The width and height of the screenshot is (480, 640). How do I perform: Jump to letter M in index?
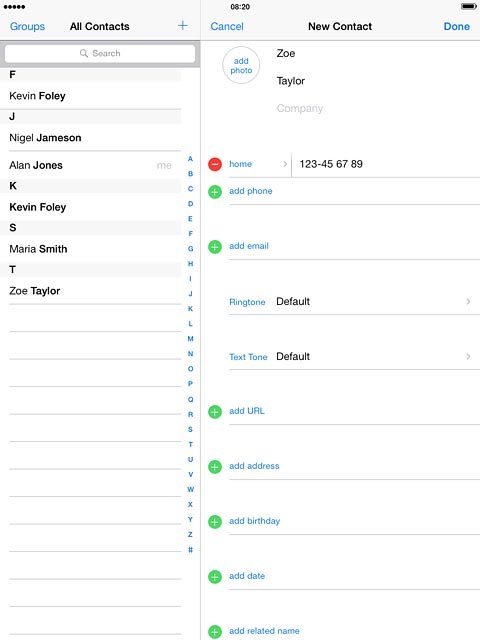190,339
